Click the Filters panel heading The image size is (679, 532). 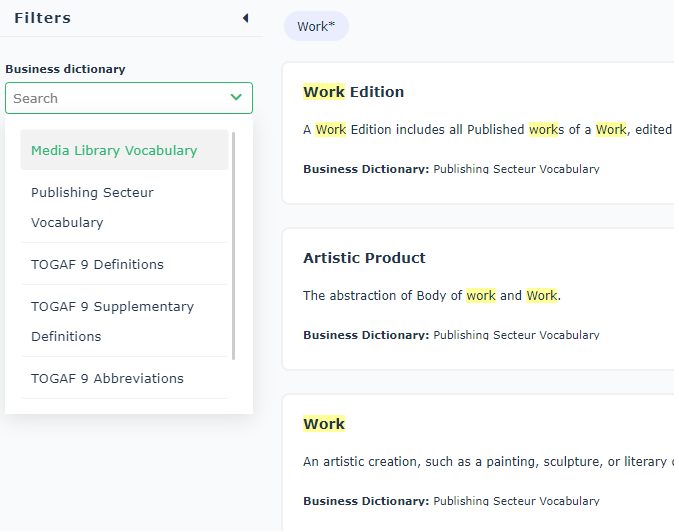[42, 18]
